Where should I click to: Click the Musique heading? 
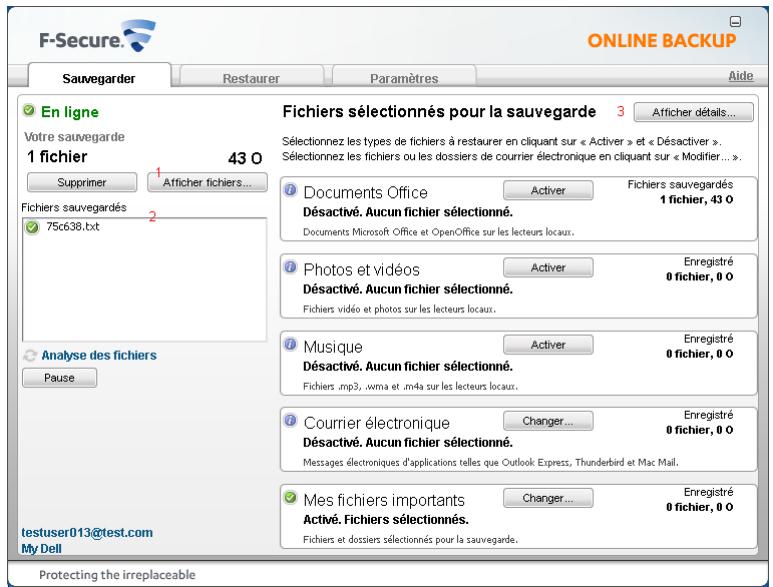point(333,347)
